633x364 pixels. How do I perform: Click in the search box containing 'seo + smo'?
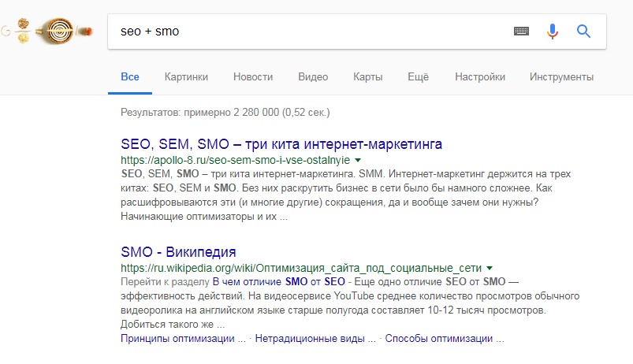(x=307, y=32)
